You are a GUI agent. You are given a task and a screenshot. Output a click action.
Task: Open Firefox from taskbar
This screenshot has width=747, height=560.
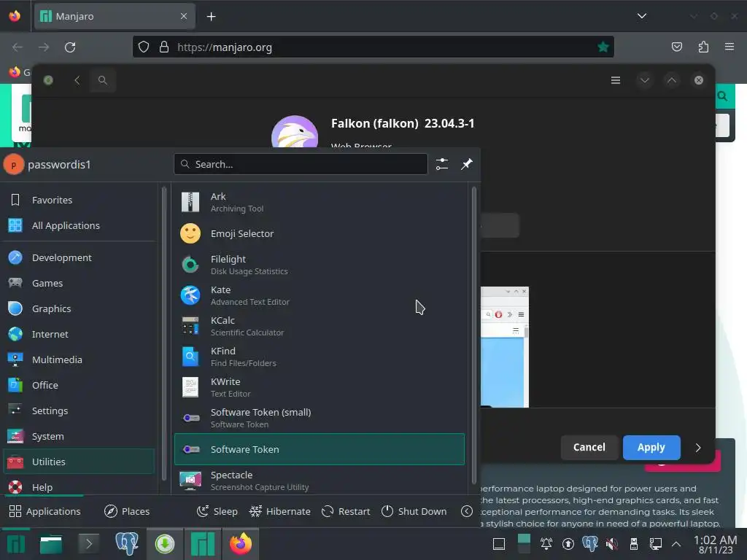tap(241, 544)
